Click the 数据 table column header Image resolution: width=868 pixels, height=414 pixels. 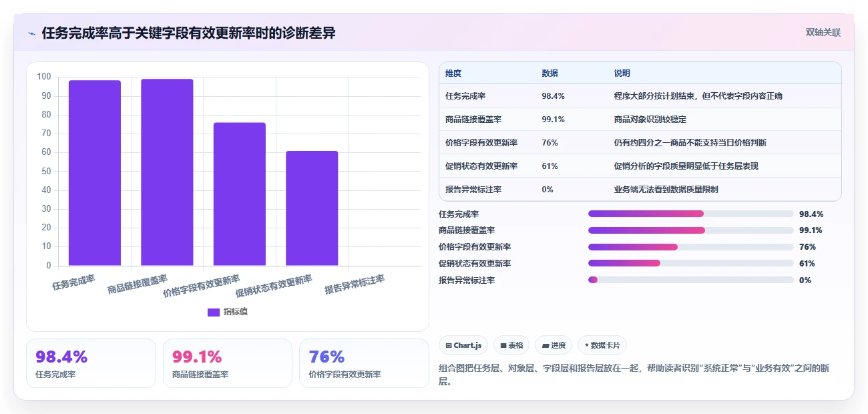click(x=550, y=73)
